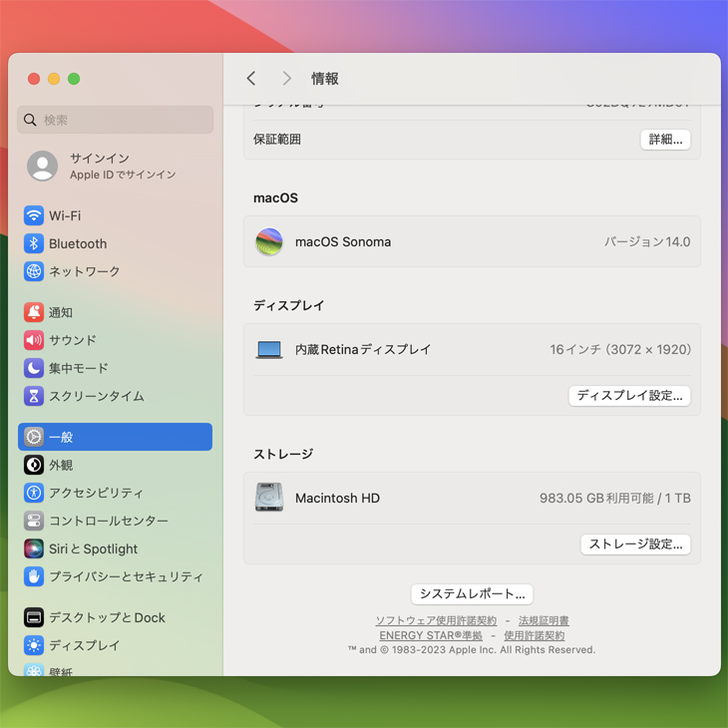Click the 内蔵Retinaディスプレイ laptop icon
This screenshot has height=728, width=728.
pos(269,350)
